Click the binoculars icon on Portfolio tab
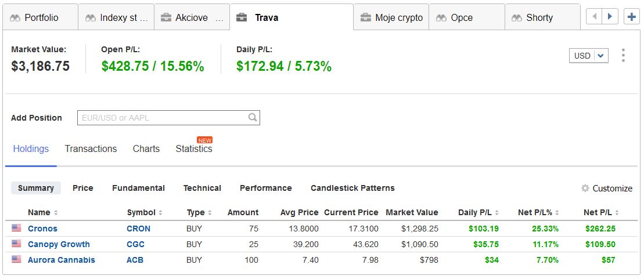Viewport: 644px width, 279px height. pos(15,18)
